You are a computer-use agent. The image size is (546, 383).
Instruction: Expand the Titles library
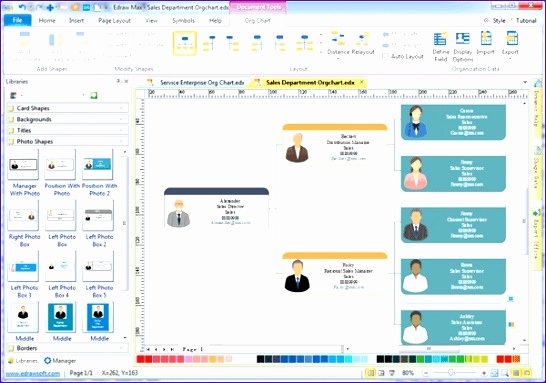tap(68, 131)
